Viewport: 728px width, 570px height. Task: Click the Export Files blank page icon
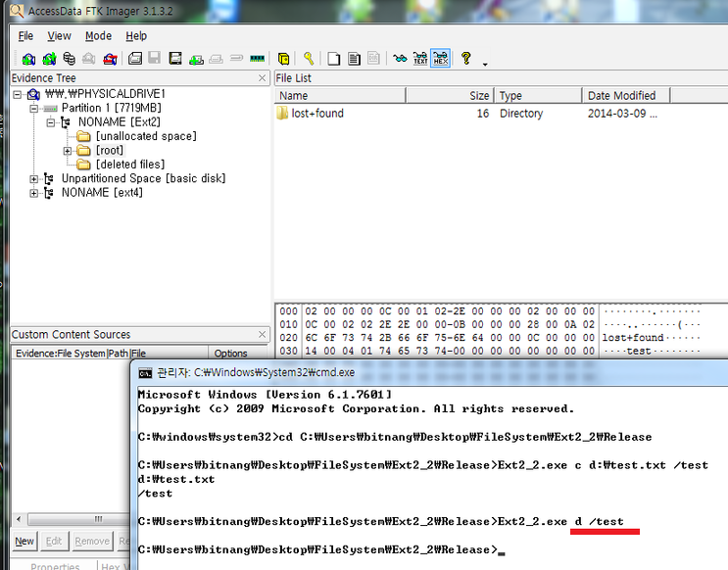pos(333,59)
